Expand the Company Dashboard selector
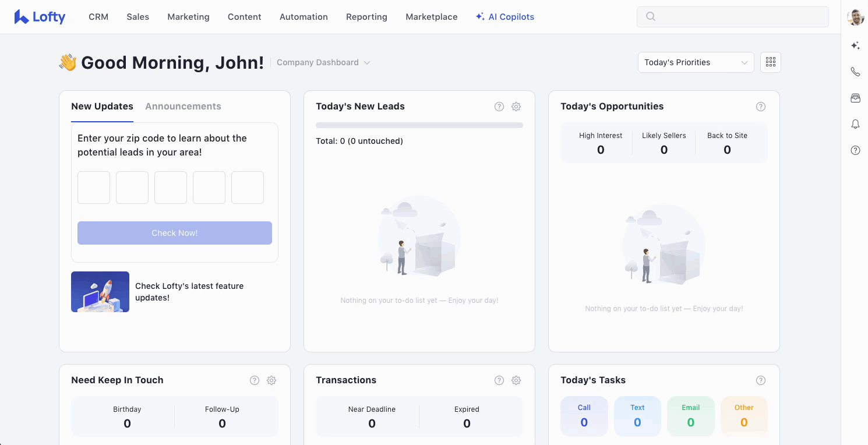This screenshot has width=868, height=445. click(x=323, y=62)
